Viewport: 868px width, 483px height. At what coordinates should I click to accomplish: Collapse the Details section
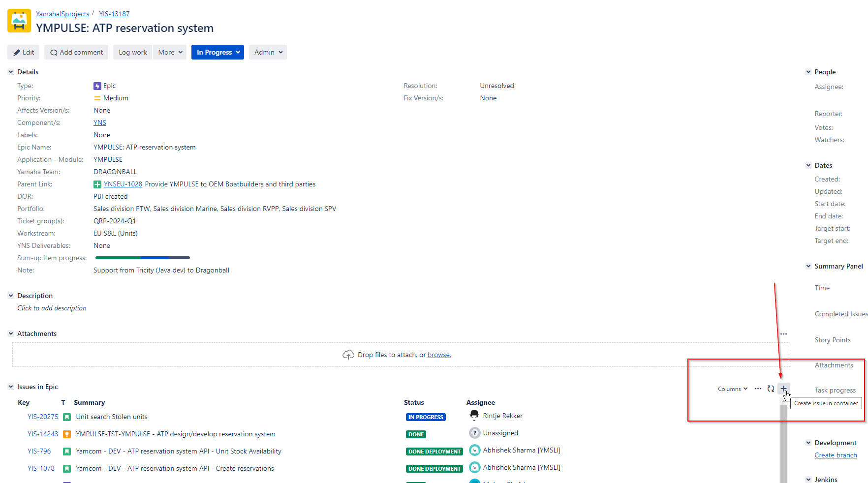tap(11, 72)
